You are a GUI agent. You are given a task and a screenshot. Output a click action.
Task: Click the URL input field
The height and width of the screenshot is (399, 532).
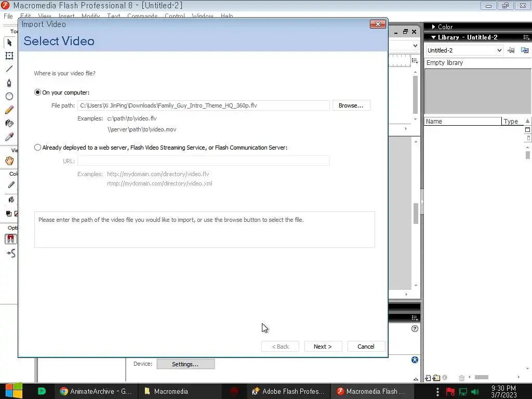click(204, 161)
